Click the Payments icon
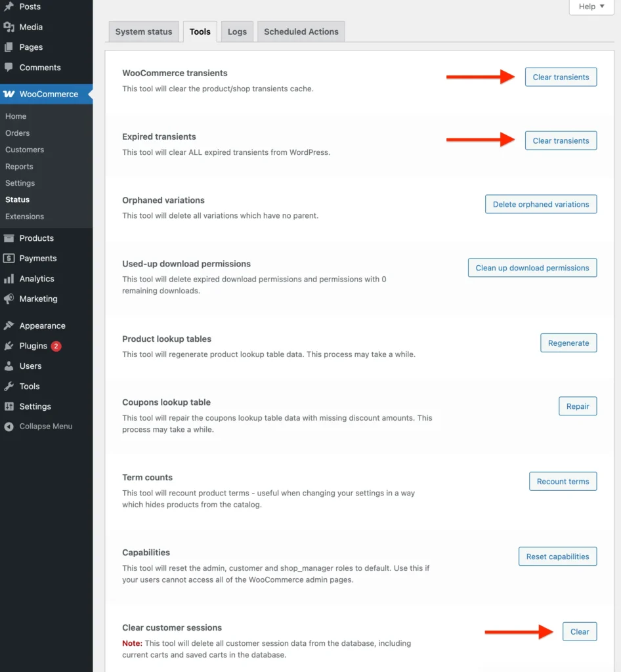This screenshot has width=621, height=672. click(x=10, y=258)
